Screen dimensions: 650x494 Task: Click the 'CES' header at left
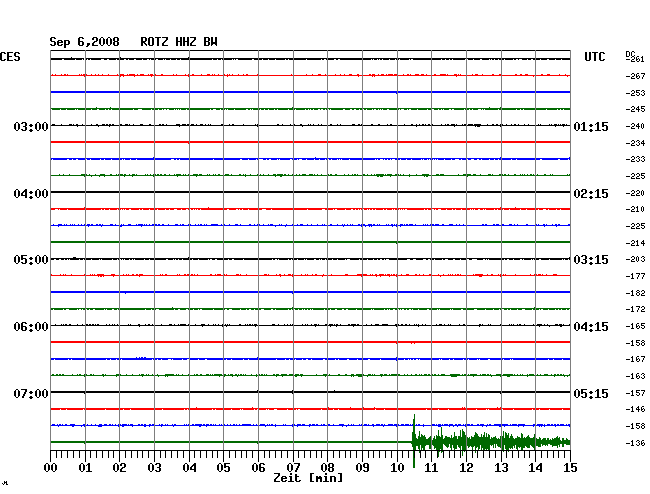point(10,57)
